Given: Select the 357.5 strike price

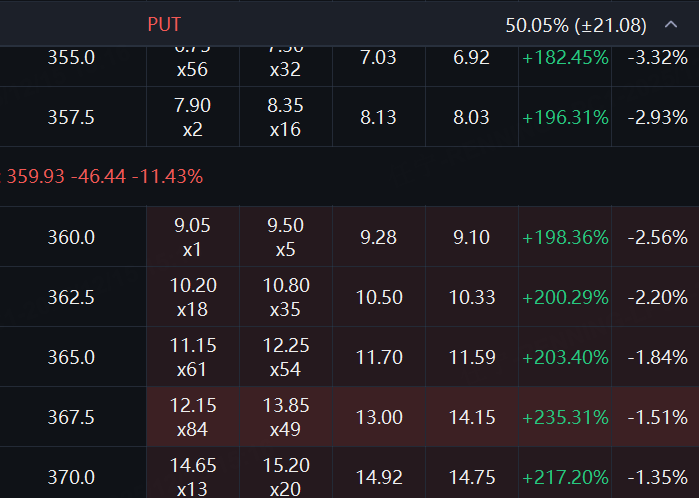Looking at the screenshot, I should [71, 117].
